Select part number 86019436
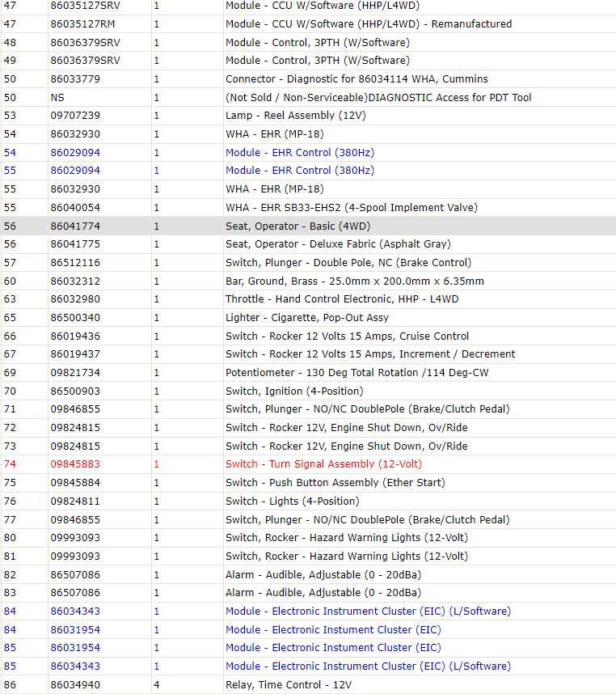616x694 pixels. [x=75, y=336]
